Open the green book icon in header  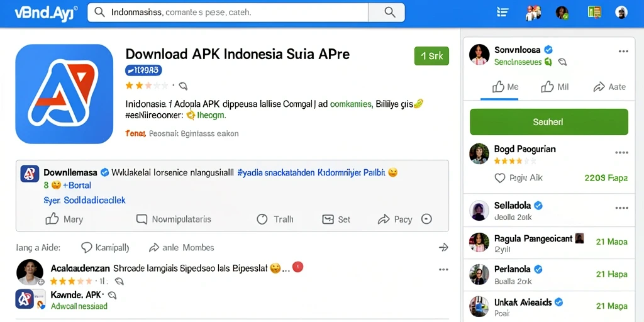(594, 13)
